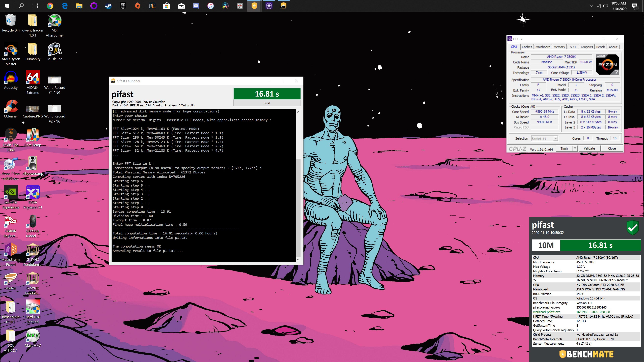The height and width of the screenshot is (362, 644).
Task: Click the BenchMate shield taskbar icon
Action: click(254, 6)
